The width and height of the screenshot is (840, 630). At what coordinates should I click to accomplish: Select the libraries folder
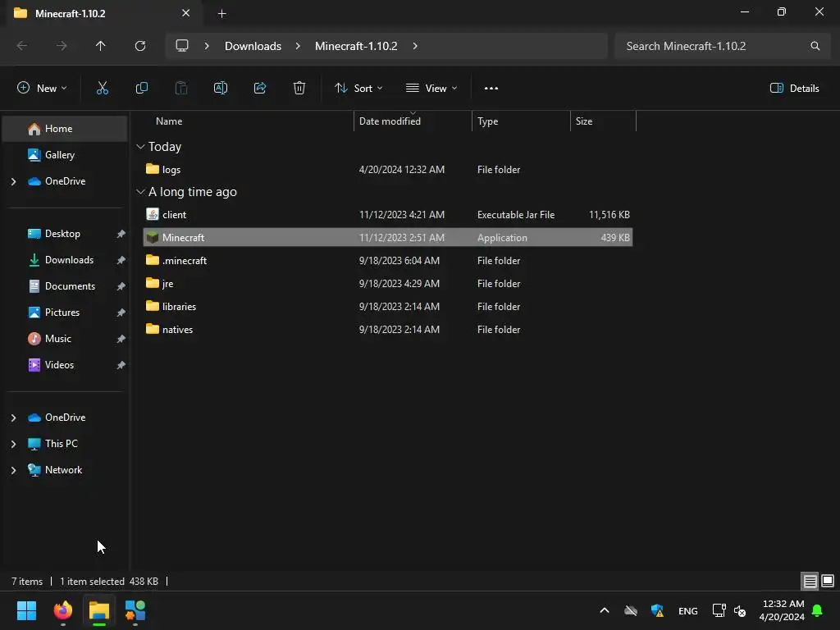coord(388,307)
